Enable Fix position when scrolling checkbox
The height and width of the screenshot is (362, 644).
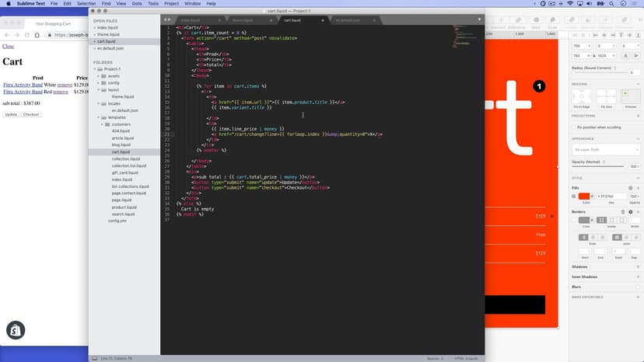(574, 127)
